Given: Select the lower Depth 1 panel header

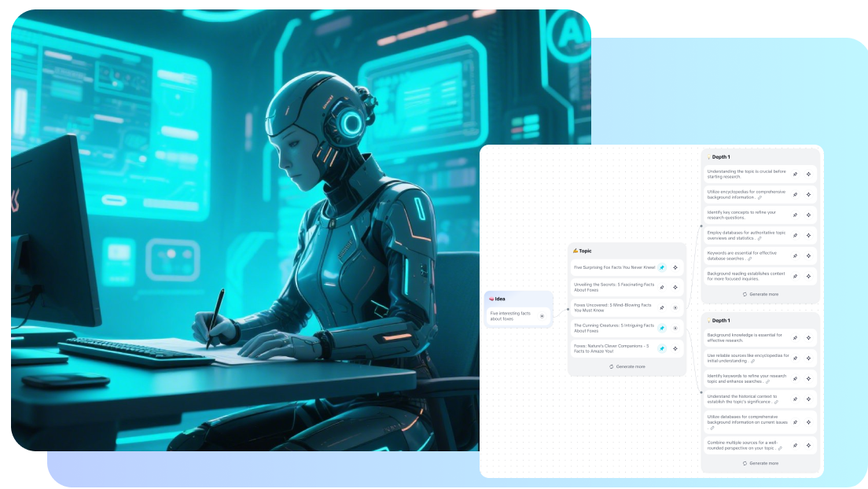Looking at the screenshot, I should 720,320.
